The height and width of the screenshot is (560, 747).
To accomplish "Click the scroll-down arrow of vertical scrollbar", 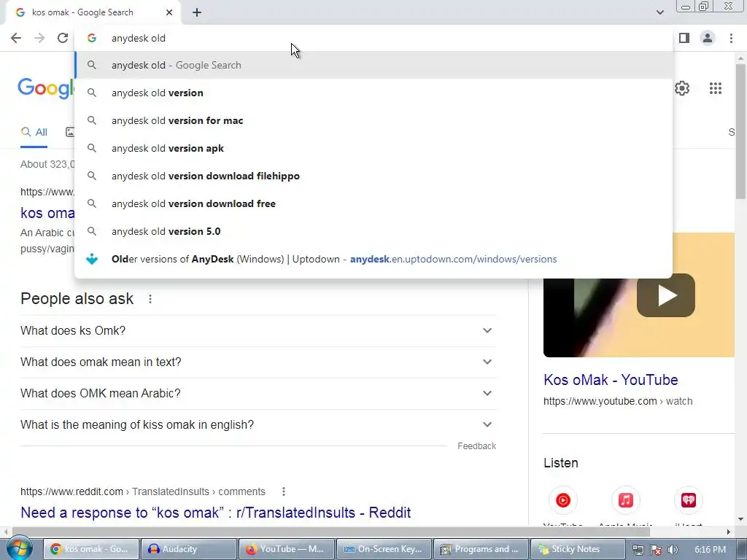I will [x=740, y=519].
